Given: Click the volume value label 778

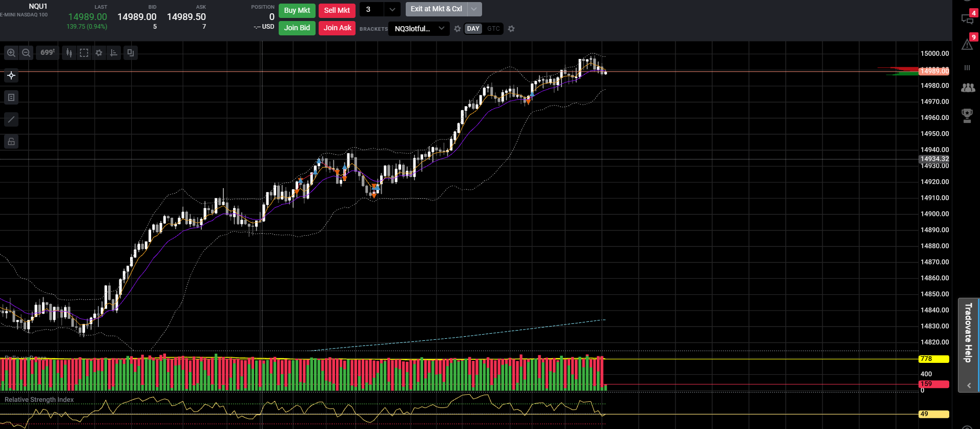Looking at the screenshot, I should tap(933, 359).
